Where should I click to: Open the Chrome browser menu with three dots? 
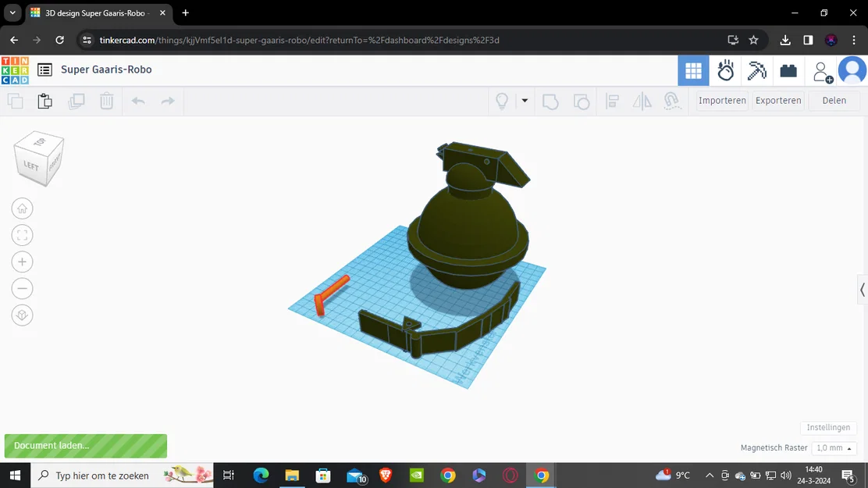click(855, 40)
